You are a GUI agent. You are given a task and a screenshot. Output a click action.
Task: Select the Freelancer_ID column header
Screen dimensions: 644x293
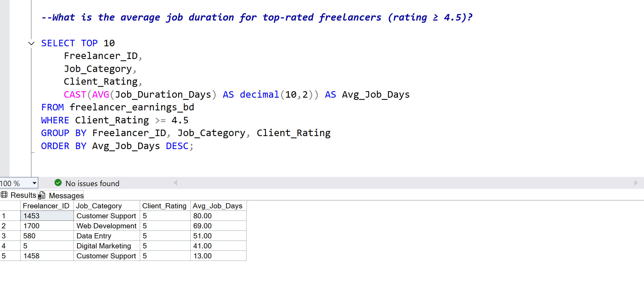[x=46, y=206]
